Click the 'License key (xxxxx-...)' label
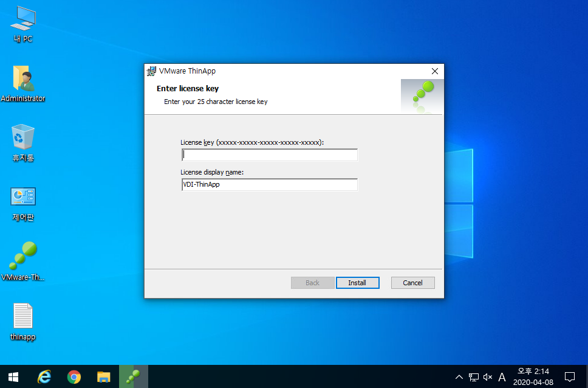The image size is (588, 388). [252, 142]
